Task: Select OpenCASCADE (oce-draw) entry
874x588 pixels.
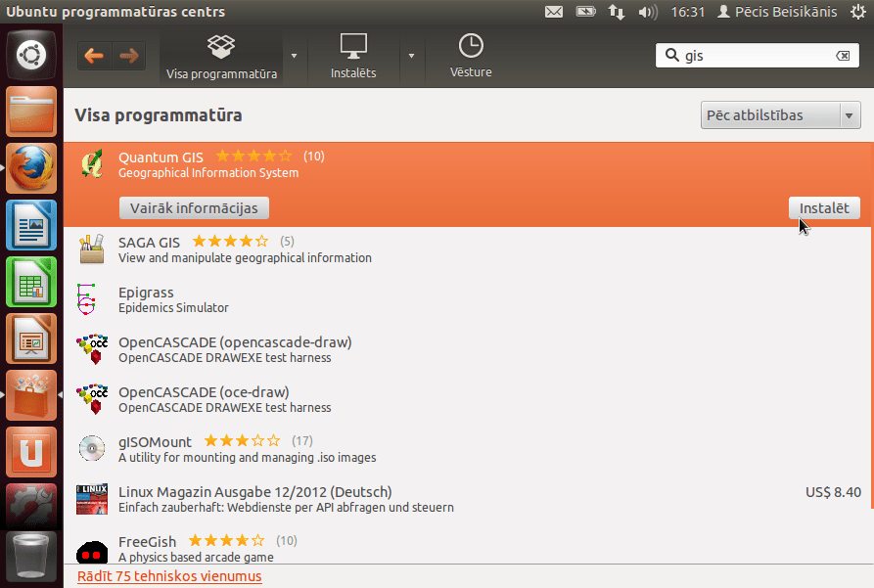Action: 467,399
